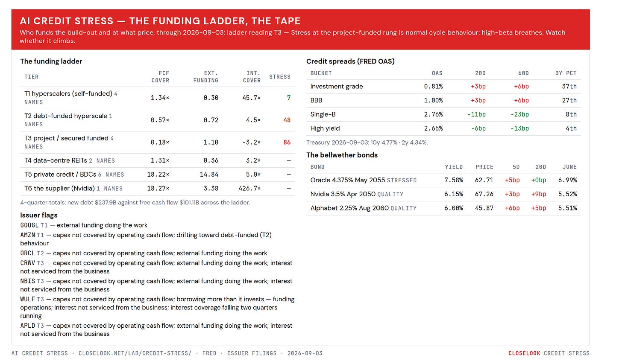The image size is (622, 364).
Task: Click the EXT. FUNDING column header
Action: [205, 77]
